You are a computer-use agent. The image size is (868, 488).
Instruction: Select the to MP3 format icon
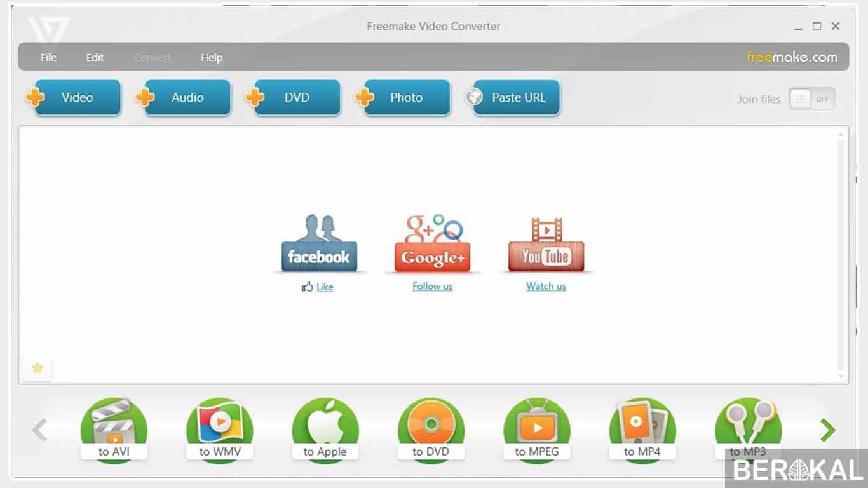point(748,430)
